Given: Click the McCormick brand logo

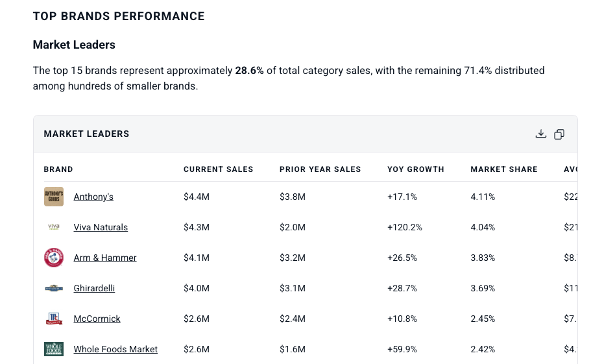Looking at the screenshot, I should 54,319.
